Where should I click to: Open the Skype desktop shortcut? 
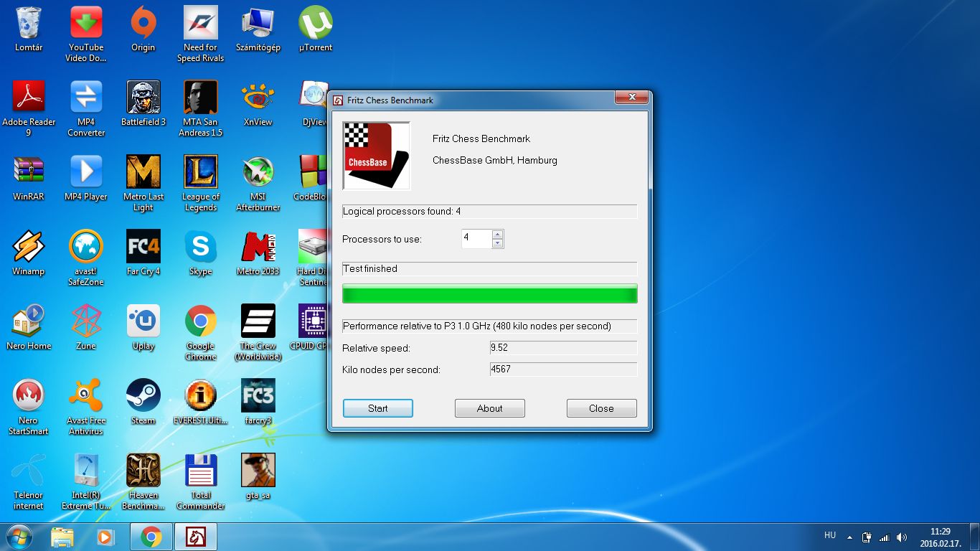[x=201, y=254]
